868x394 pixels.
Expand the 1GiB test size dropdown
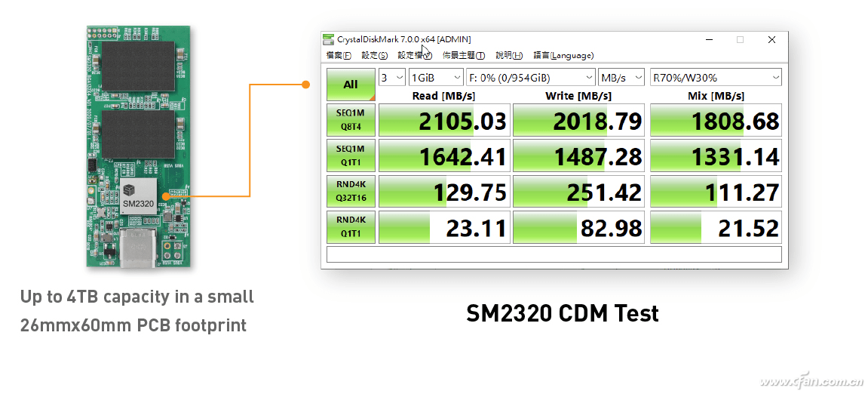(436, 78)
